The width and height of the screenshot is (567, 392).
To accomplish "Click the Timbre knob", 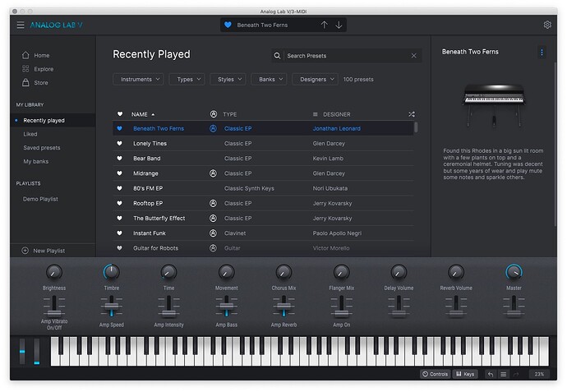I will 112,272.
